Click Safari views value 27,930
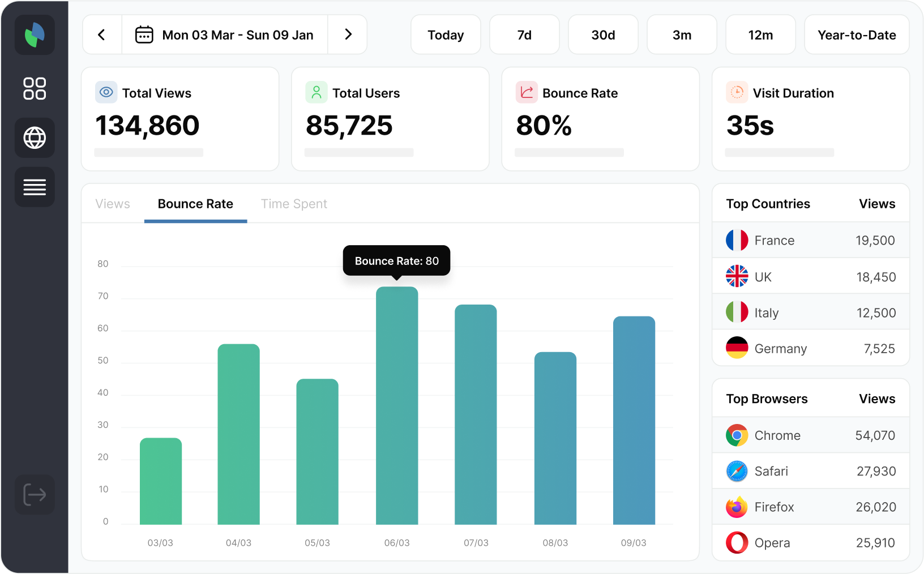This screenshot has height=574, width=924. point(876,471)
